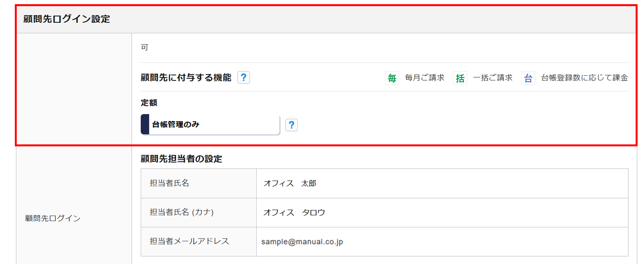Click the 一括ご請求 legend label
The height and width of the screenshot is (264, 644).
[493, 78]
